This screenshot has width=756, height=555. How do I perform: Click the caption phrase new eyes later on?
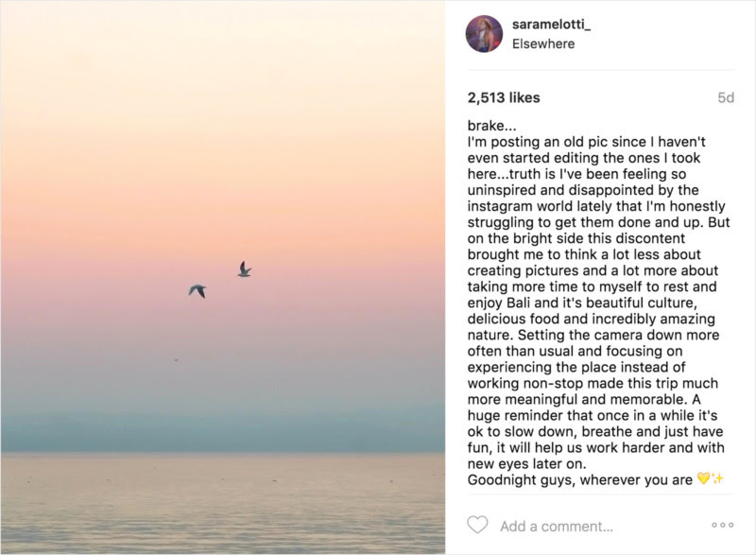tap(526, 464)
